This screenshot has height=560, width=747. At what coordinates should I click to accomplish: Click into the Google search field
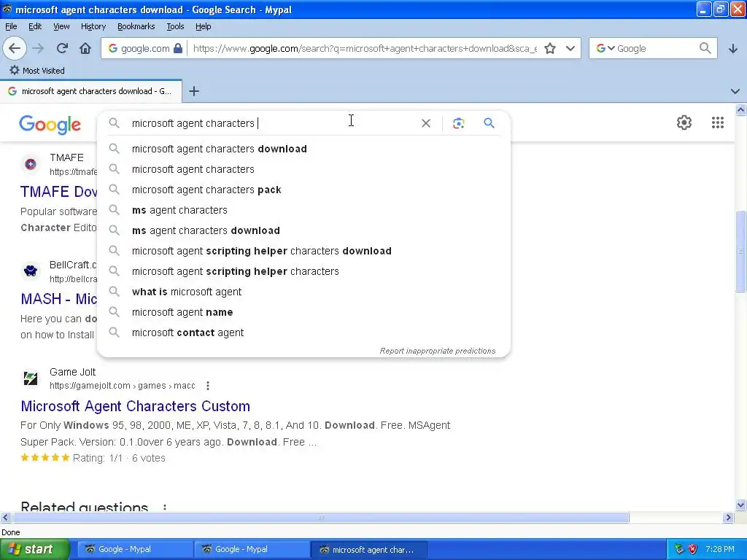[x=271, y=123]
